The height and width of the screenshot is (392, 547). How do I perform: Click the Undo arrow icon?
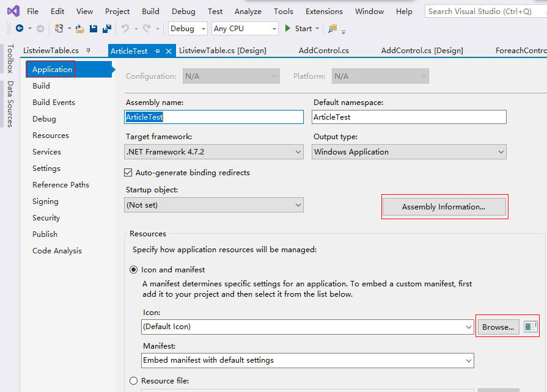tap(125, 29)
